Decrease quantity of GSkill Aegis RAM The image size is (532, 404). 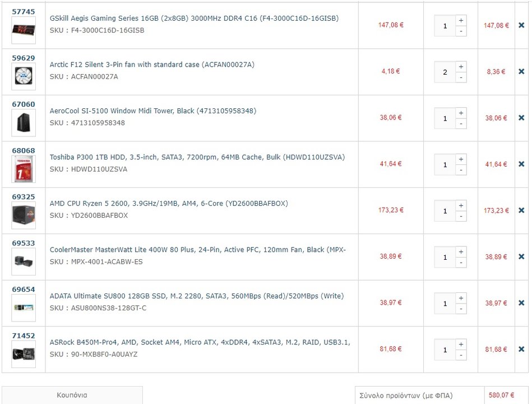click(x=461, y=31)
